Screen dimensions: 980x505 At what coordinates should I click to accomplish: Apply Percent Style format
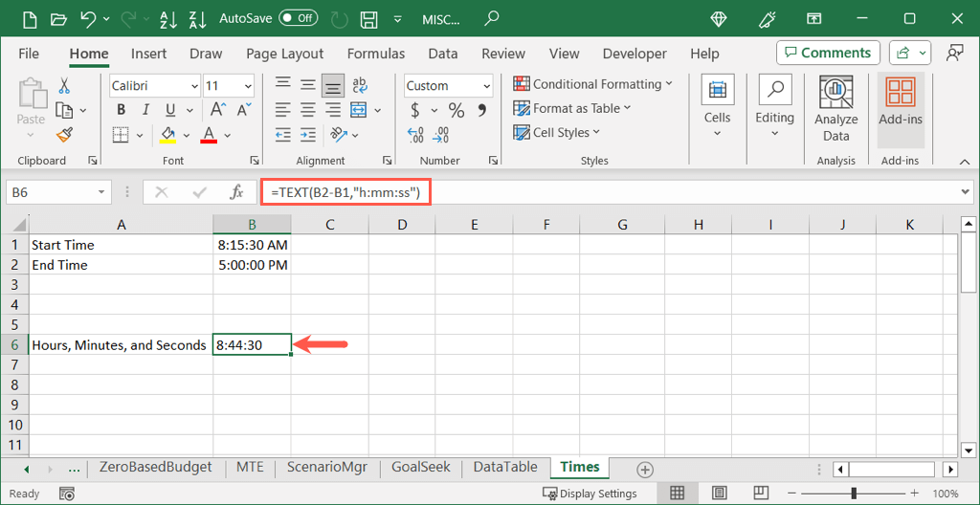pos(457,111)
